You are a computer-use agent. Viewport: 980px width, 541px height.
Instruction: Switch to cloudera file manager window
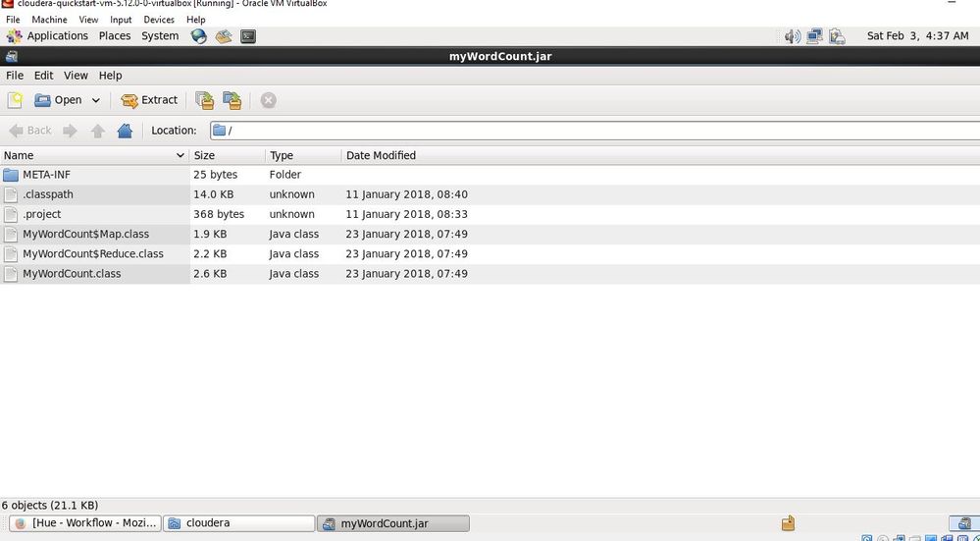click(x=239, y=523)
